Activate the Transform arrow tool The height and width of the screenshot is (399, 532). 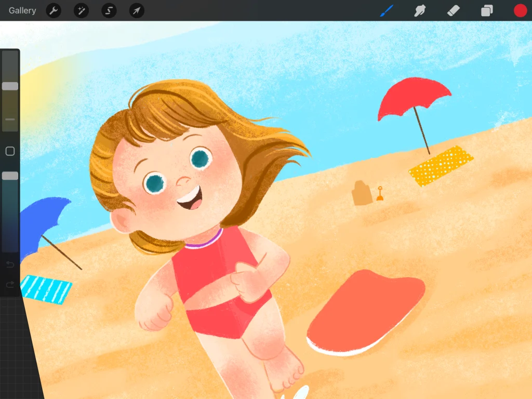click(137, 10)
